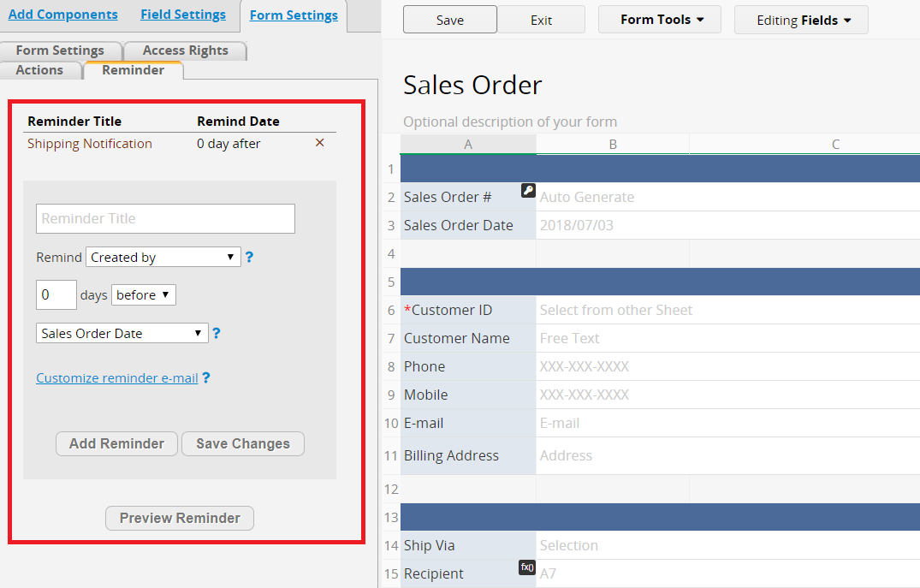920x588 pixels.
Task: Click the key icon on Sales Order #
Action: pos(528,191)
